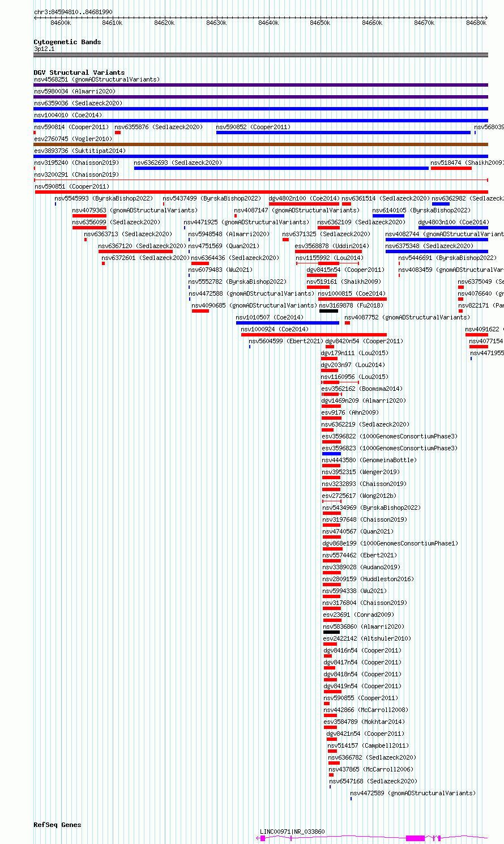
Task: Select the nsv5545993 (ByrskaBishop2022) label
Action: pos(104,198)
